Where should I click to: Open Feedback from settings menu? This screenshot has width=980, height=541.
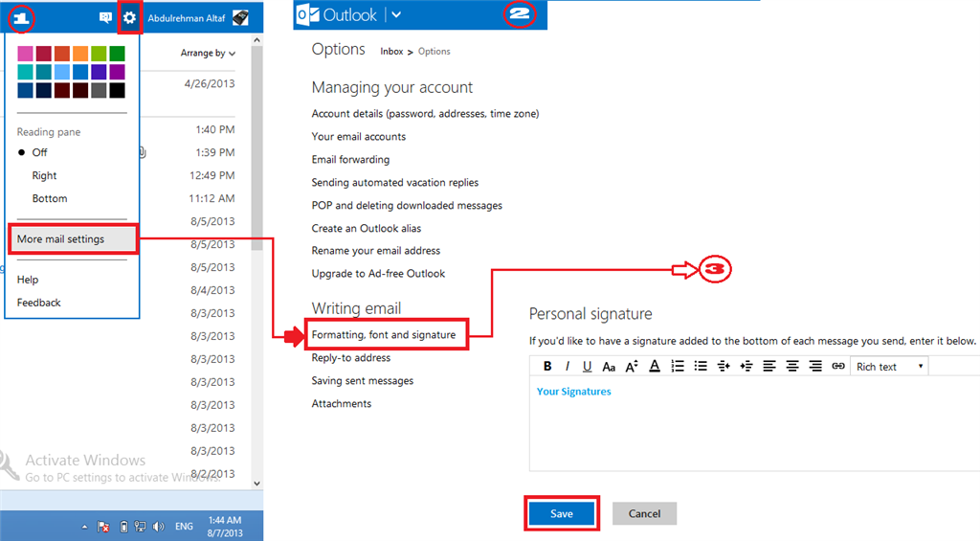coord(38,303)
